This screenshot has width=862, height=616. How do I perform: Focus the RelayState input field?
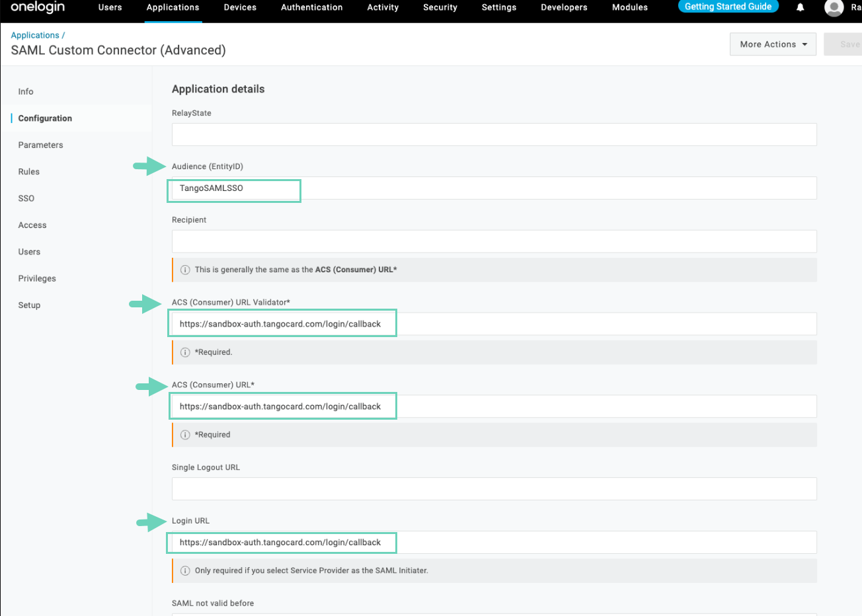click(494, 134)
